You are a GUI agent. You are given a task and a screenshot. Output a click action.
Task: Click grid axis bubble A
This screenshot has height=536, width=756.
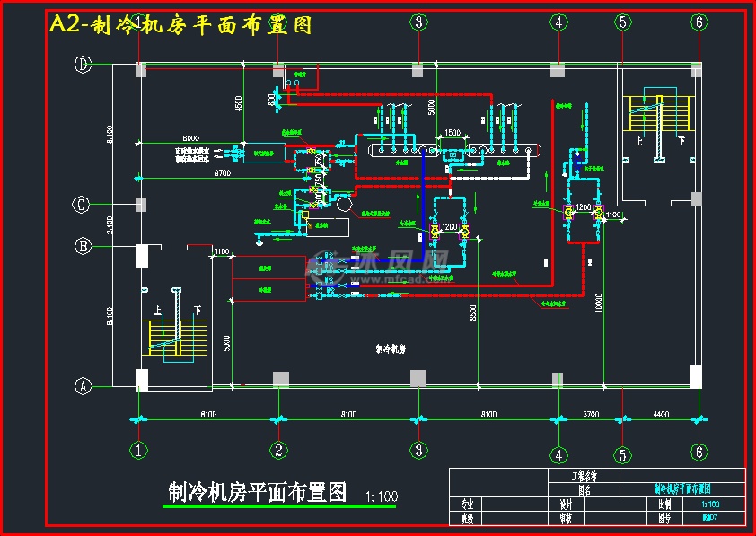coord(83,386)
